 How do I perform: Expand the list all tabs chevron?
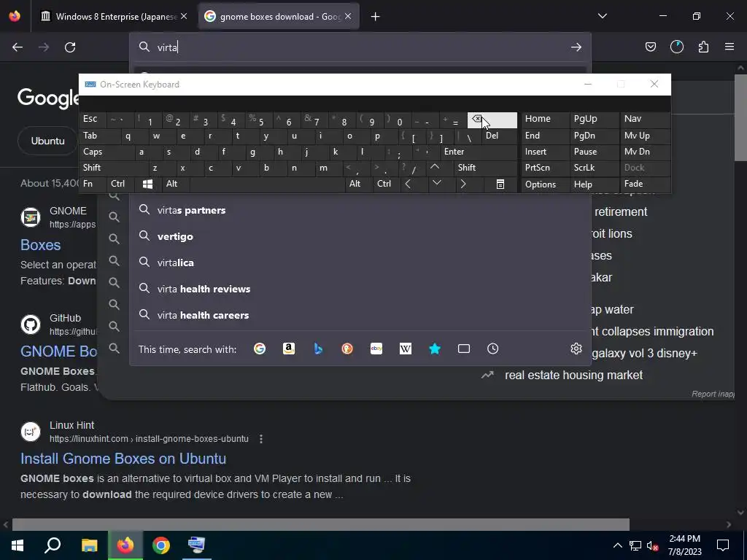click(602, 16)
